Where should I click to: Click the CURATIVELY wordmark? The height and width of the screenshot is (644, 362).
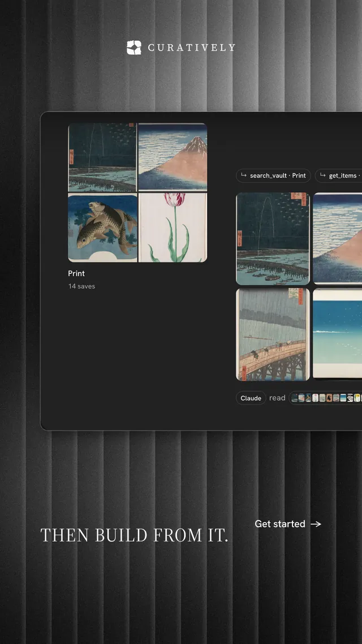[x=192, y=48]
